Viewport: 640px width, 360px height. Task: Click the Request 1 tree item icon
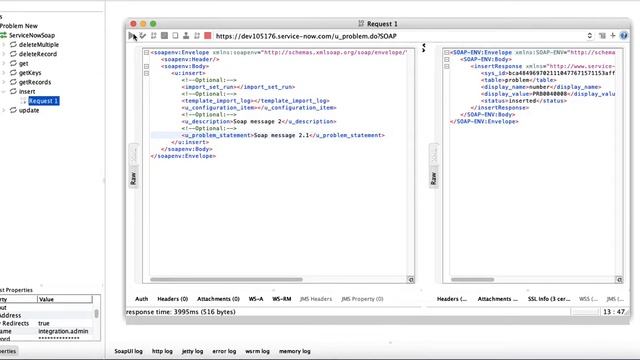point(23,101)
